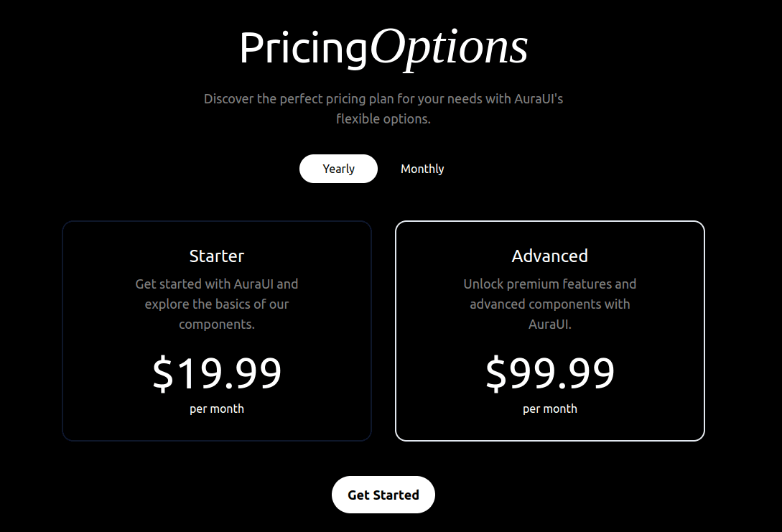Click the Pricing Options heading

pyautogui.click(x=383, y=48)
